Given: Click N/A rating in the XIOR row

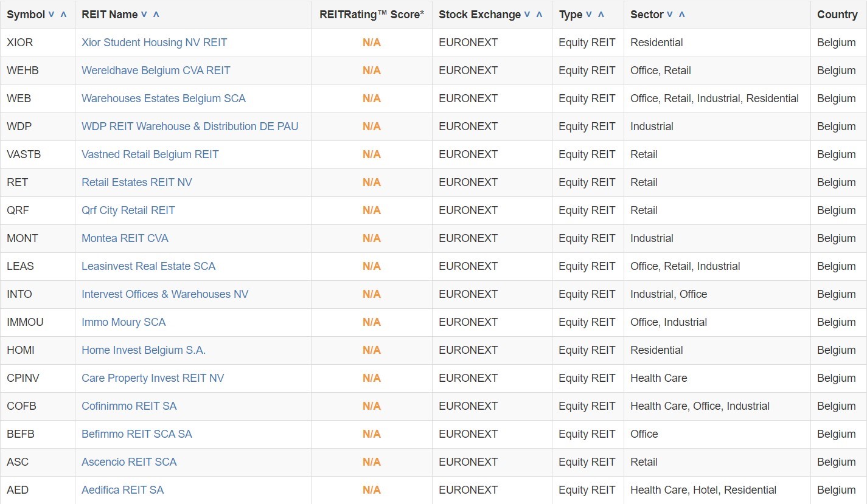Looking at the screenshot, I should click(372, 43).
